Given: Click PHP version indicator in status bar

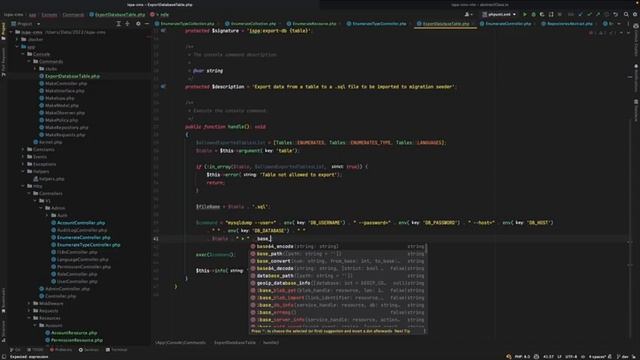Looking at the screenshot, I should 522,357.
